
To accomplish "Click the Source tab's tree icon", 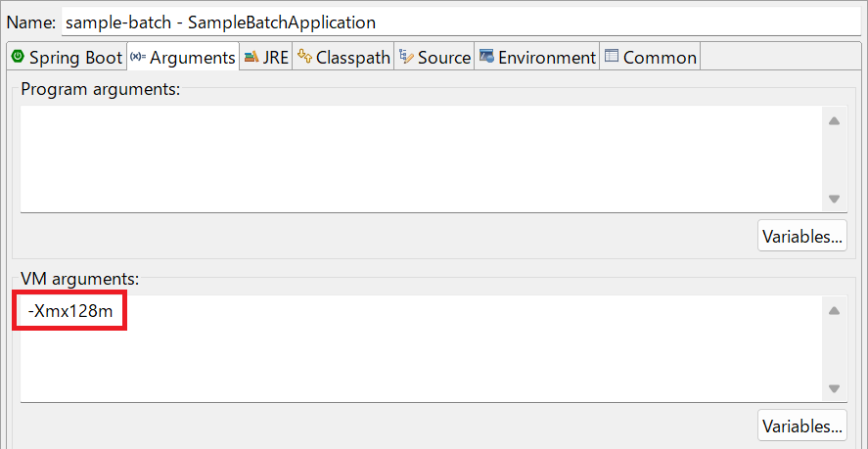I will click(406, 57).
